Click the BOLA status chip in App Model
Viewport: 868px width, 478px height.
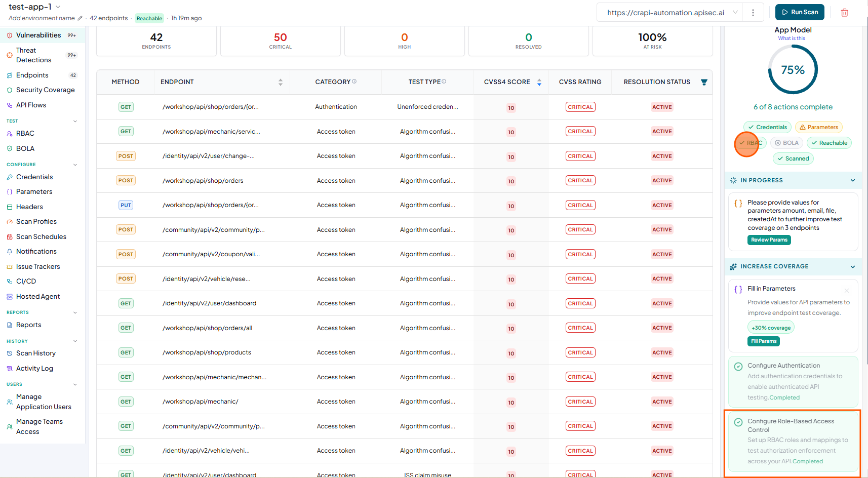[x=786, y=143]
